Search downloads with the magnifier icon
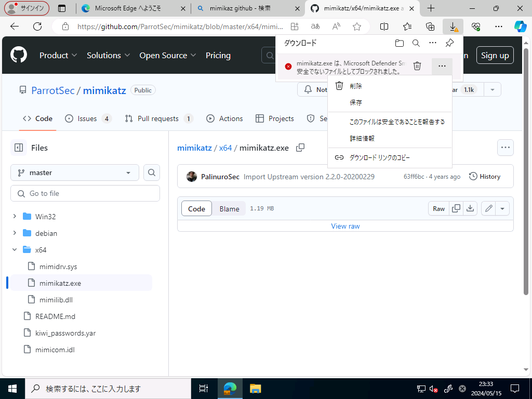 point(416,43)
